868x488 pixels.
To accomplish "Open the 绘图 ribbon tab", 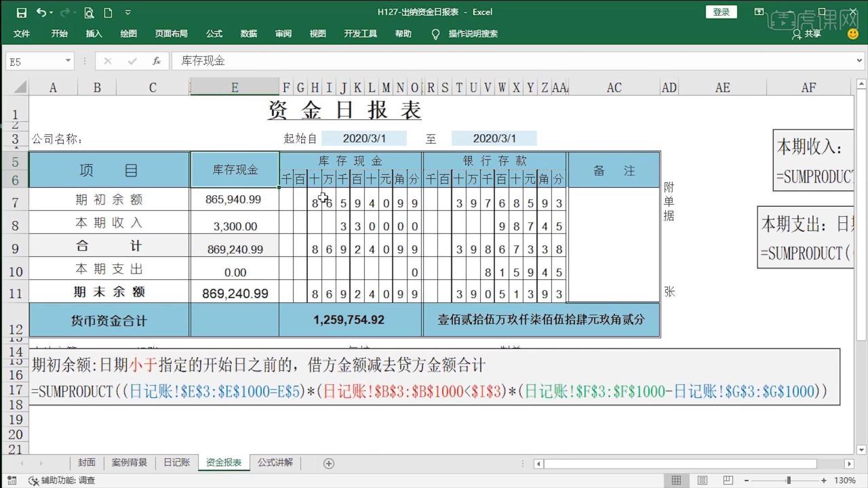I will click(129, 33).
